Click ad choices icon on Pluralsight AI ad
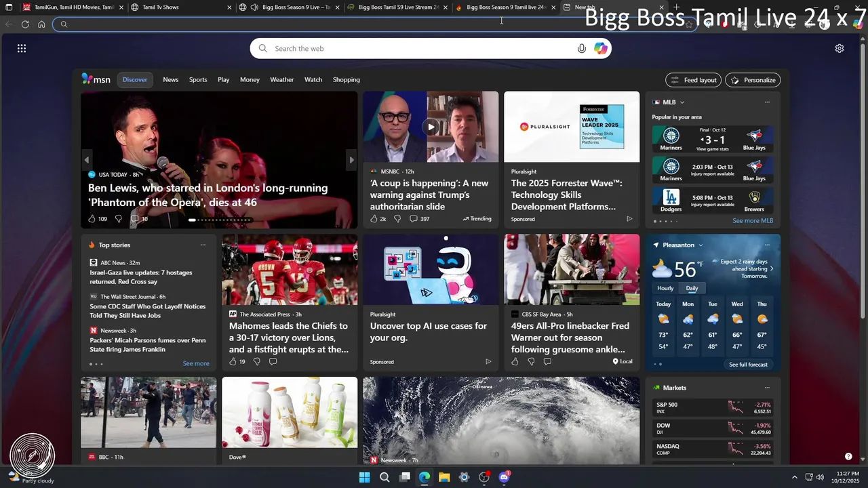Viewport: 868px width, 488px height. 488,362
